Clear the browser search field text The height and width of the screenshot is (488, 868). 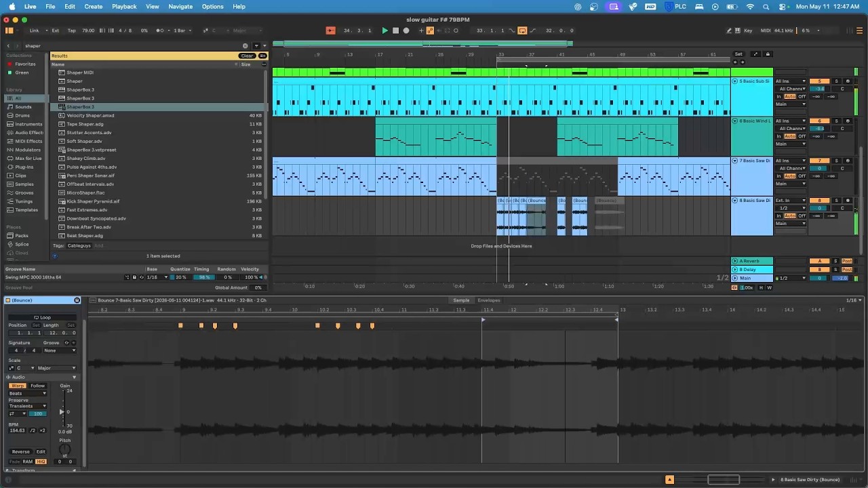tap(245, 46)
